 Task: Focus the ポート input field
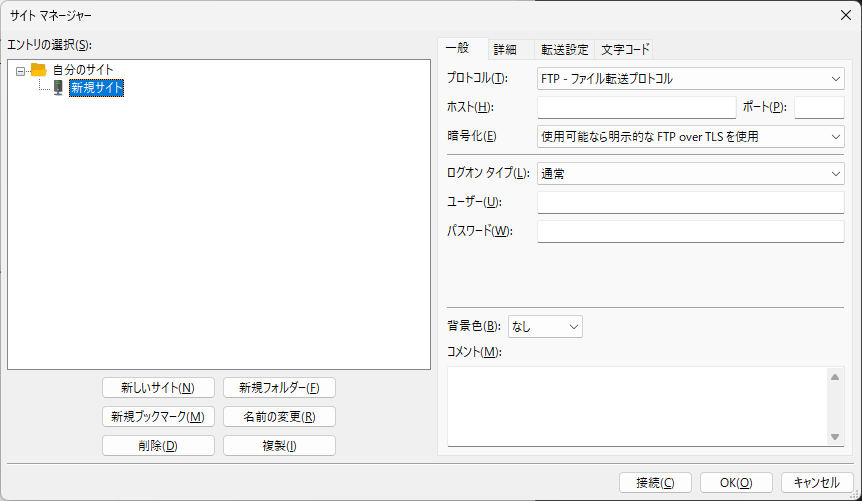point(819,107)
